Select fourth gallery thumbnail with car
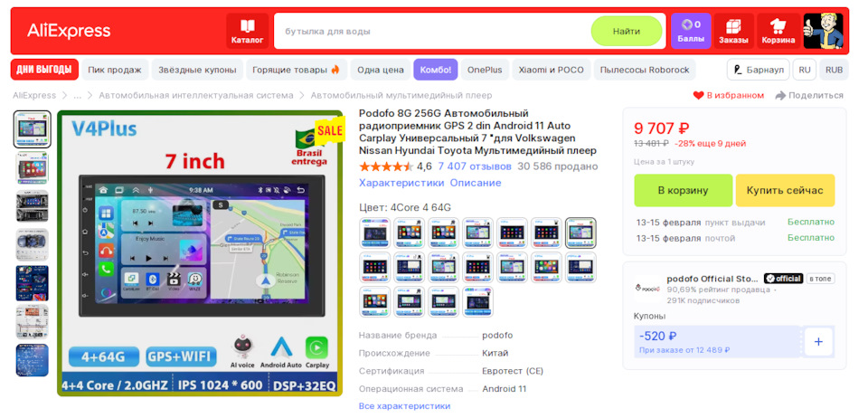The height and width of the screenshot is (418, 868). point(33,244)
